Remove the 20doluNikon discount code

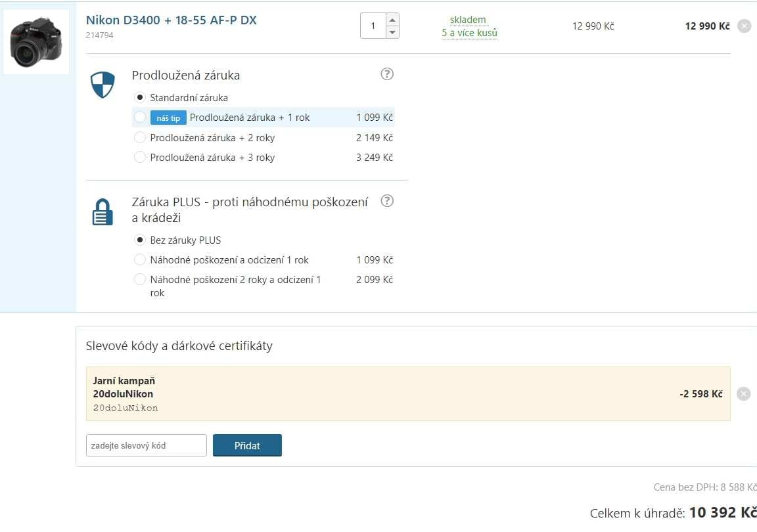click(743, 393)
